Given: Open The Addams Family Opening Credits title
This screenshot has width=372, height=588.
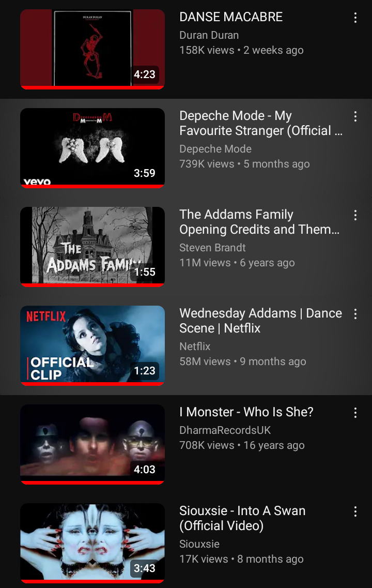Looking at the screenshot, I should (259, 222).
